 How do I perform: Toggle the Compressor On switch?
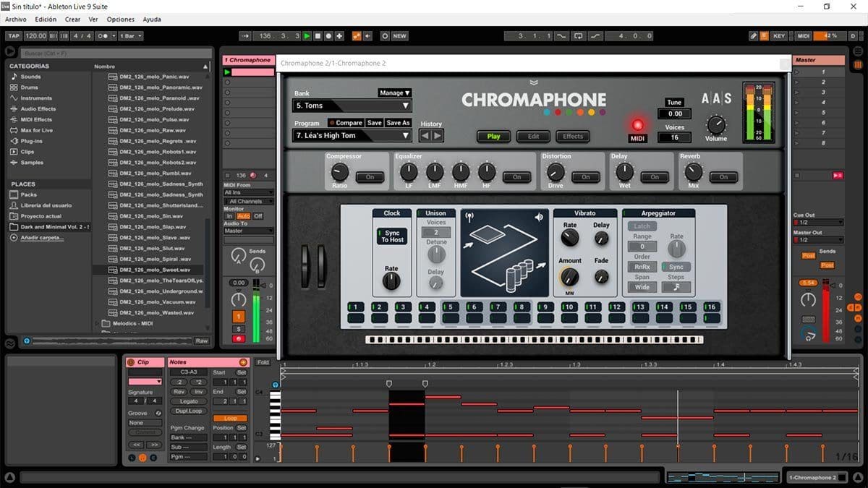point(370,176)
